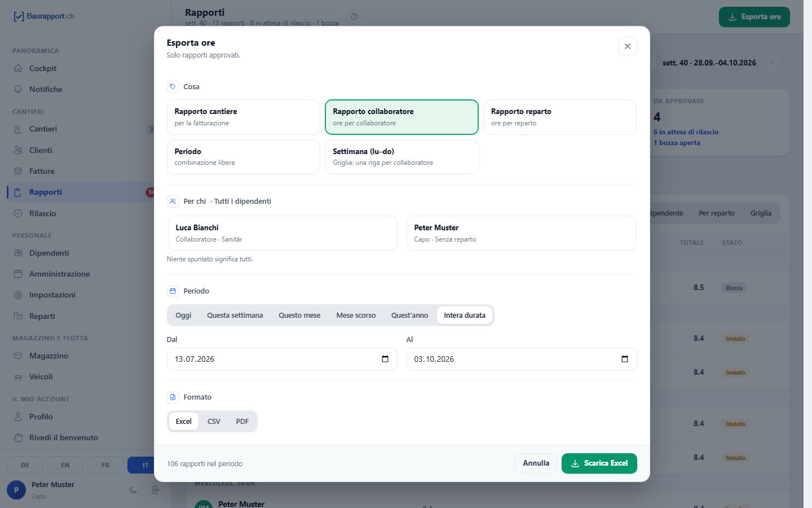Viewport: 812px width, 508px height.
Task: Choose the Questo mese period tab
Action: point(299,316)
